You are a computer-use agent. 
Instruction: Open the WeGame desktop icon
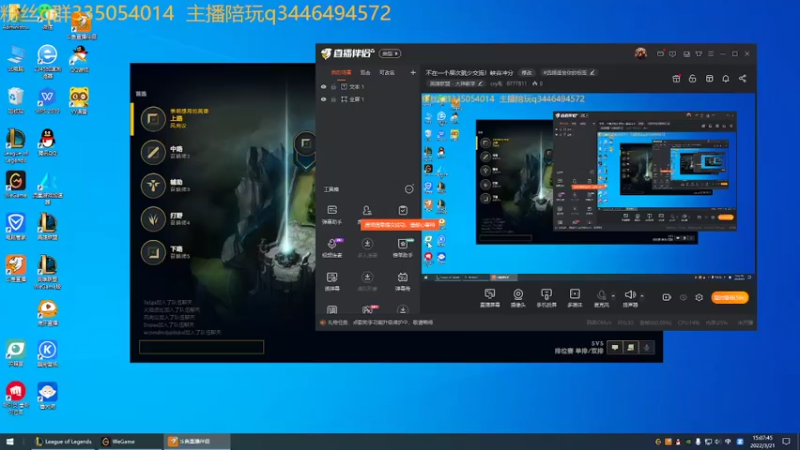tap(16, 184)
